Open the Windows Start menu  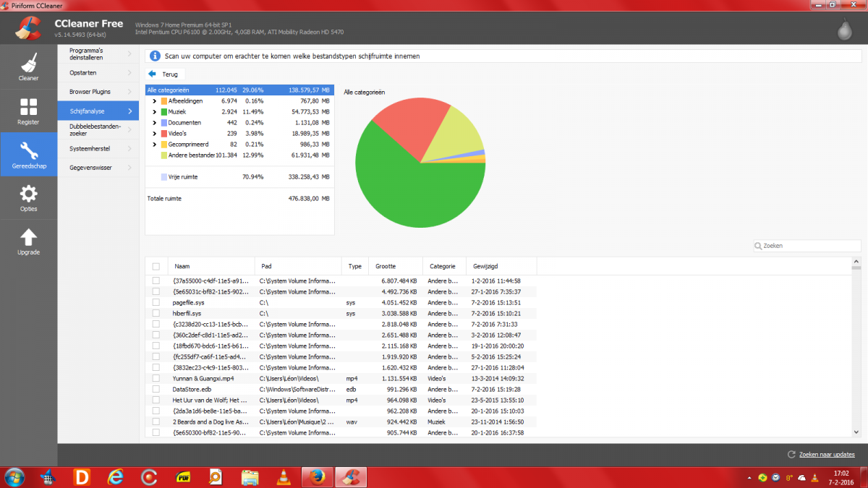point(14,477)
